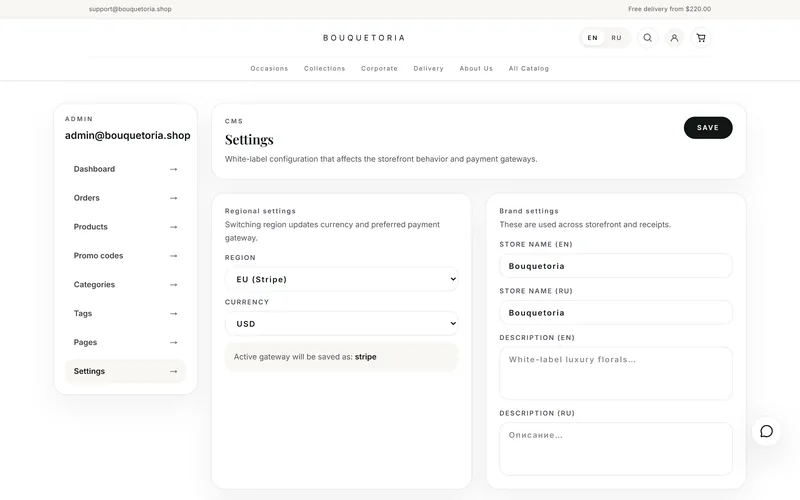Open the search icon in header

click(x=647, y=38)
